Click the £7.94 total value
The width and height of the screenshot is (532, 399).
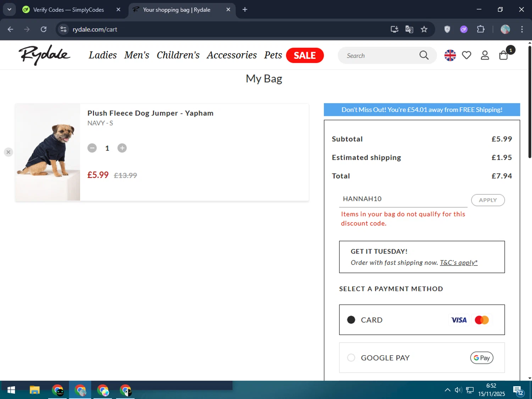(501, 176)
